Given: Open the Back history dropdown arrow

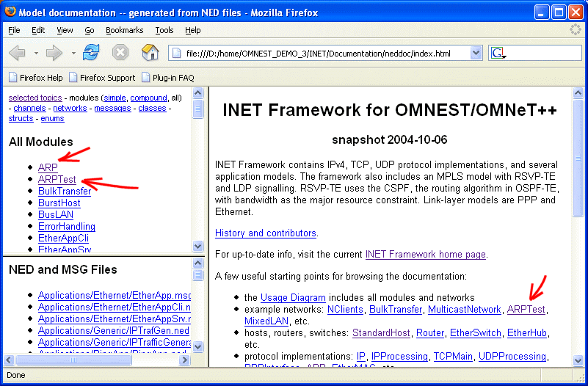Looking at the screenshot, I should click(x=36, y=54).
